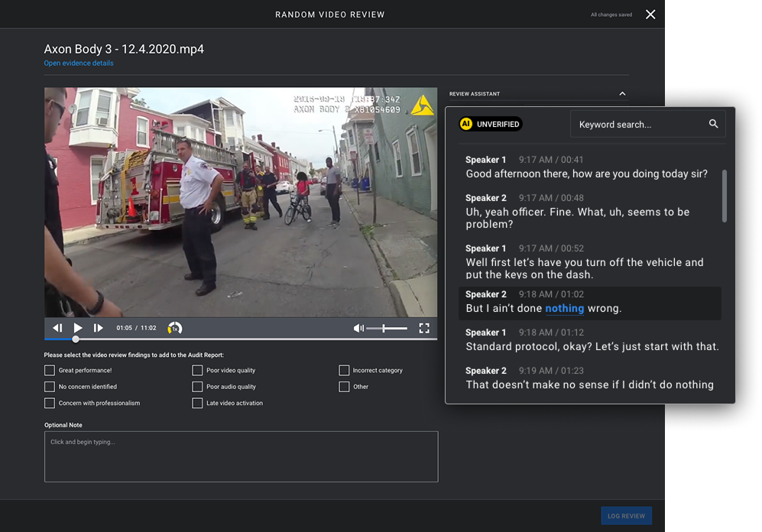Play the body camera video
The image size is (762, 532).
pos(77,328)
